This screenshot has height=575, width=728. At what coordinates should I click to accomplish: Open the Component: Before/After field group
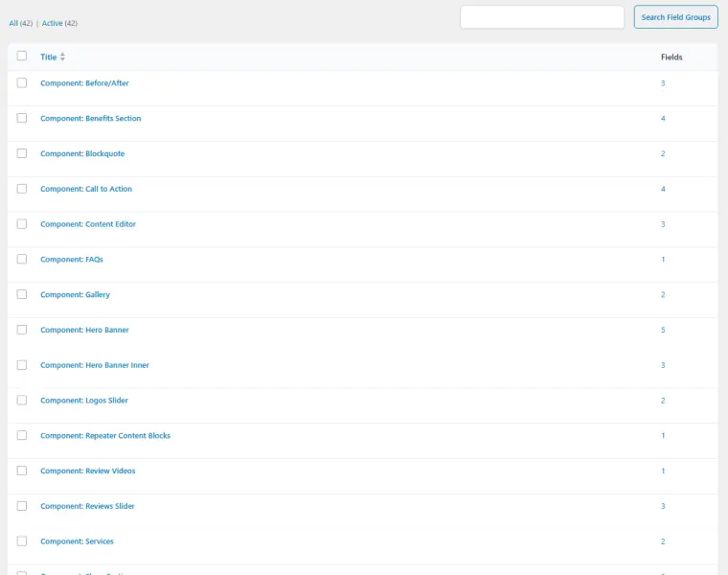coord(84,83)
